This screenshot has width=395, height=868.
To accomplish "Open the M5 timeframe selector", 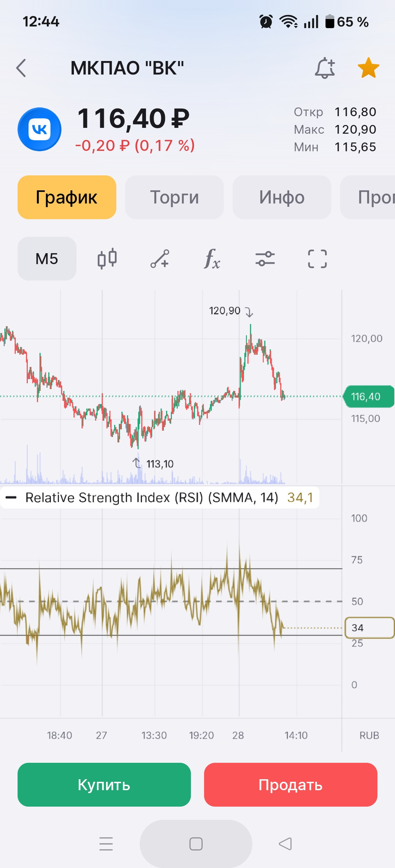I will (x=47, y=259).
